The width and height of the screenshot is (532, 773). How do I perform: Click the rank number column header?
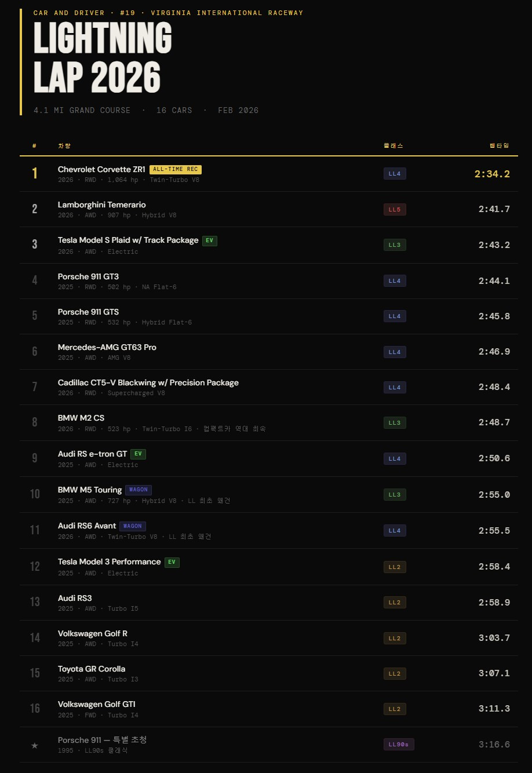tap(35, 145)
